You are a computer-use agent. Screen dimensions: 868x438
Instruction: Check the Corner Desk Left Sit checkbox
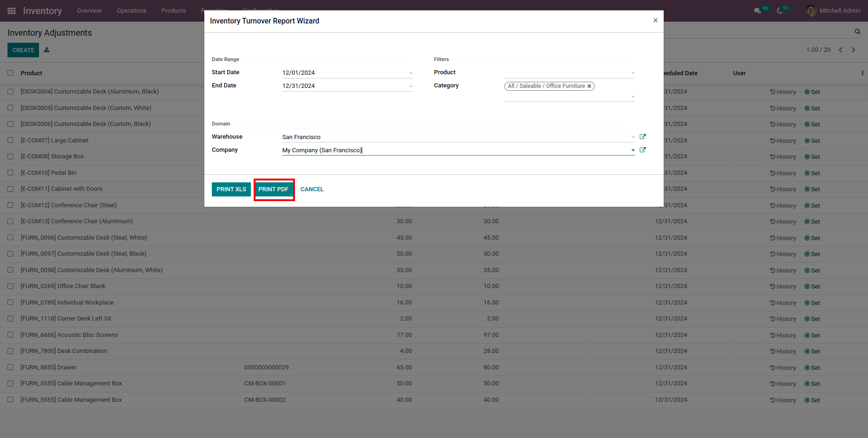[x=10, y=319]
